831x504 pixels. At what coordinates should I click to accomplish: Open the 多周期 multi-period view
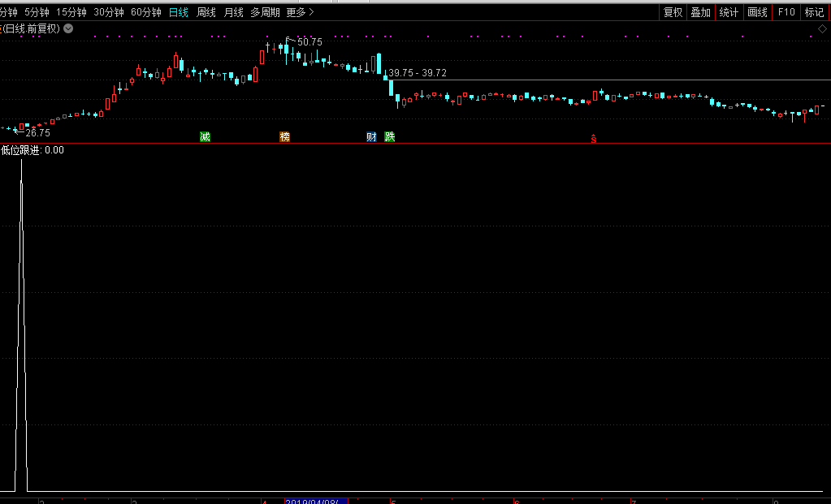click(x=265, y=12)
